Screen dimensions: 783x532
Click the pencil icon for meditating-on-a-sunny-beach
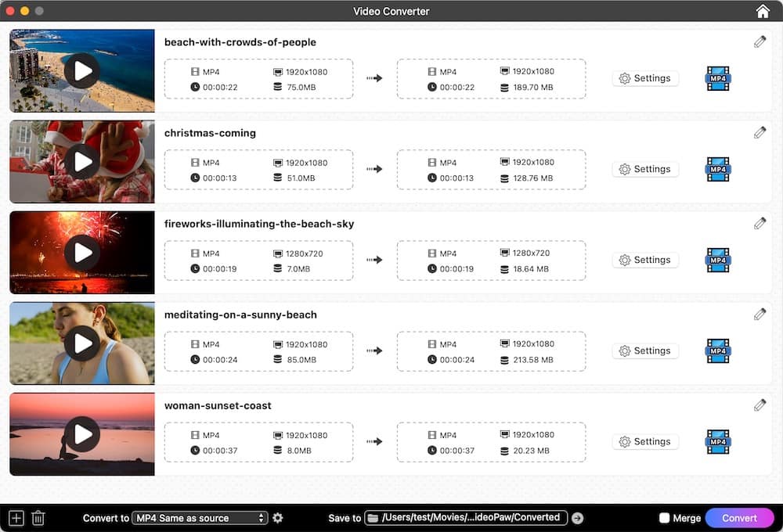[x=760, y=314]
